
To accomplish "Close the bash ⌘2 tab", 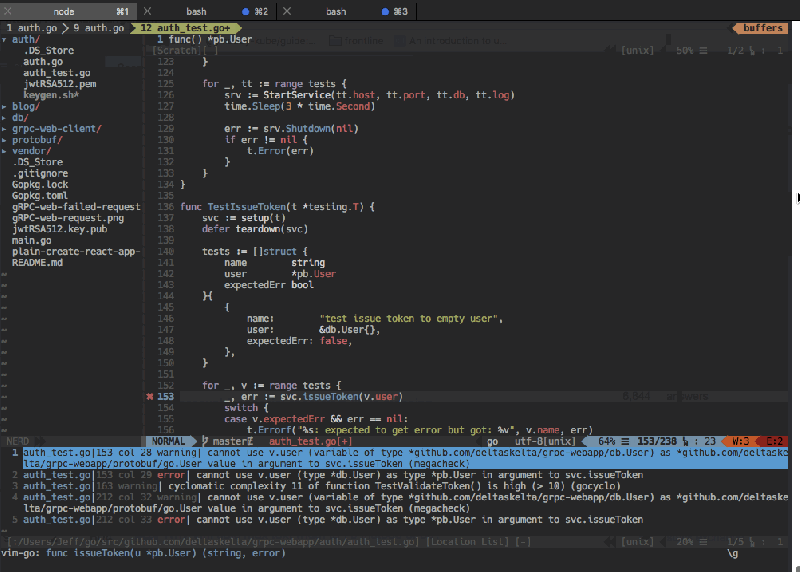I will point(147,11).
